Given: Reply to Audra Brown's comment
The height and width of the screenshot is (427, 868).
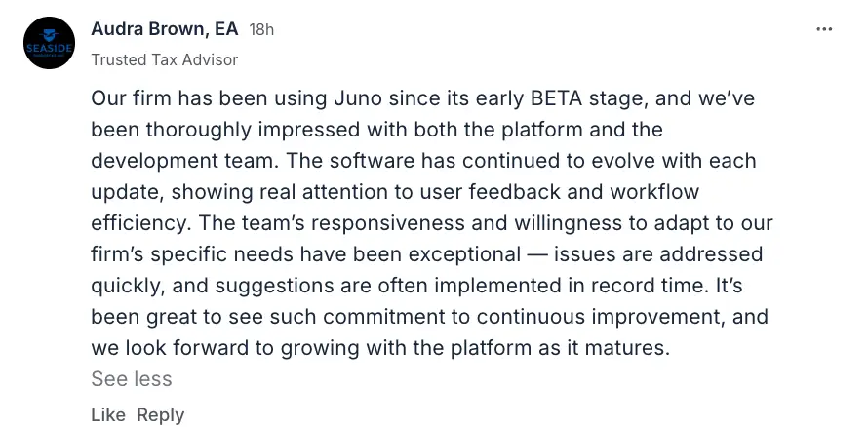Looking at the screenshot, I should click(160, 414).
